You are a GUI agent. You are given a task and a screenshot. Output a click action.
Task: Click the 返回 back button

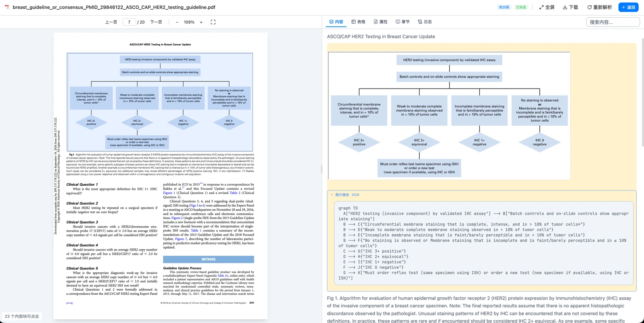pos(628,7)
